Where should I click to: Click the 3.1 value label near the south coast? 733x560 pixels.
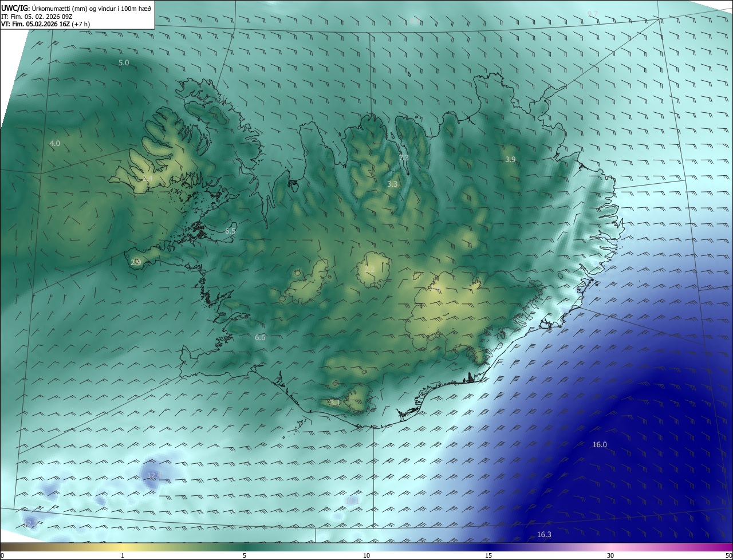[335, 403]
